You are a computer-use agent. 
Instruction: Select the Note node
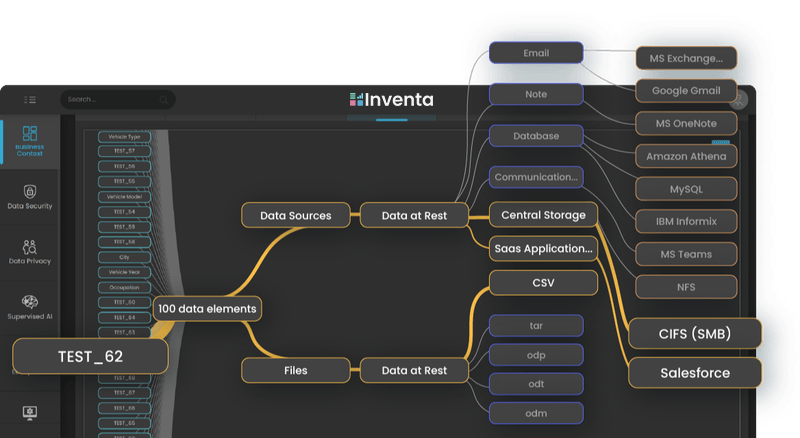tap(536, 94)
